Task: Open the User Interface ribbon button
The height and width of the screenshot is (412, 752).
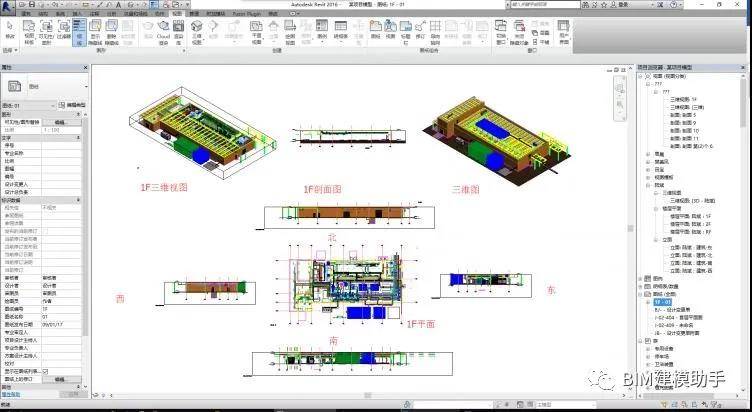Action: [x=564, y=32]
